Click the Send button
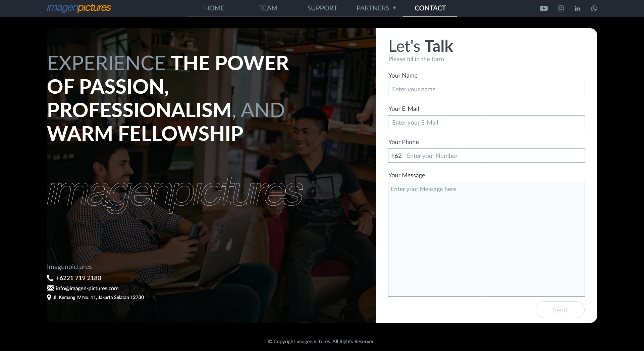This screenshot has width=644, height=351. [560, 310]
